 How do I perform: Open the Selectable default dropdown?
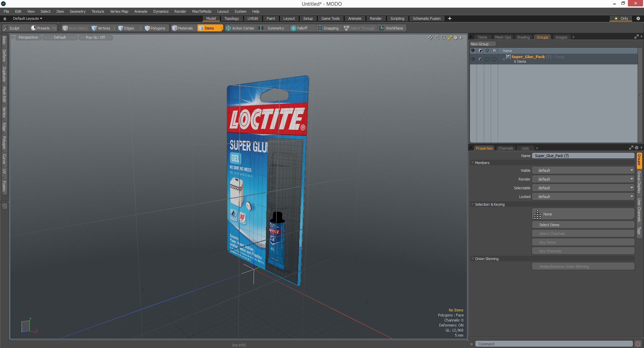[585, 188]
